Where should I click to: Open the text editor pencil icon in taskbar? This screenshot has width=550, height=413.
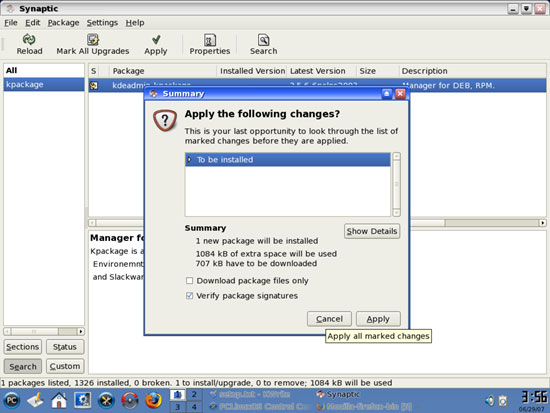[x=35, y=400]
